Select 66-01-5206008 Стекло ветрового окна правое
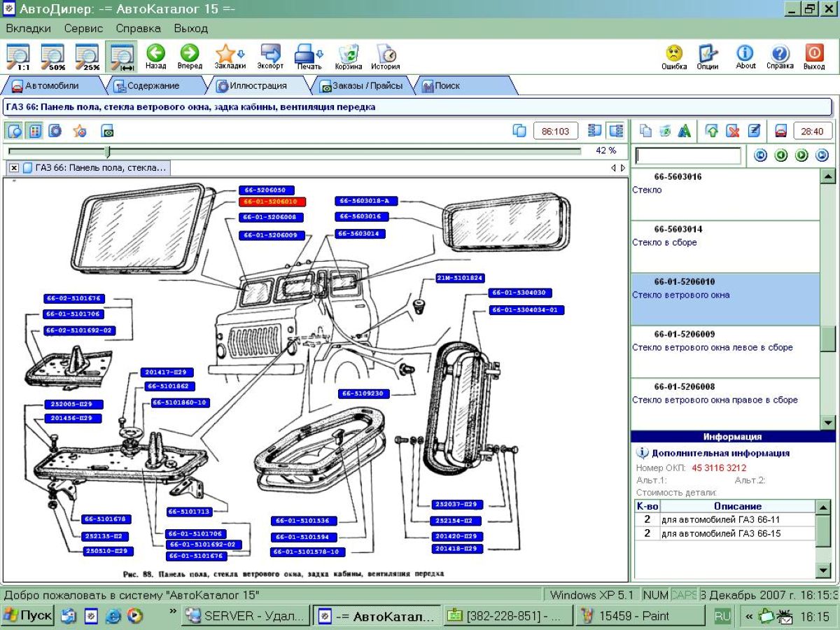The width and height of the screenshot is (840, 630). tap(725, 404)
